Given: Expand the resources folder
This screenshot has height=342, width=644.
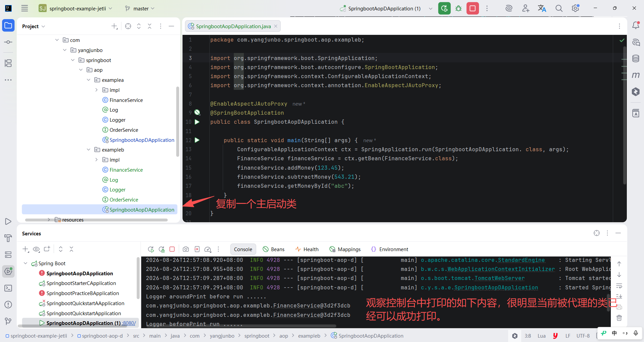Looking at the screenshot, I should tap(49, 220).
